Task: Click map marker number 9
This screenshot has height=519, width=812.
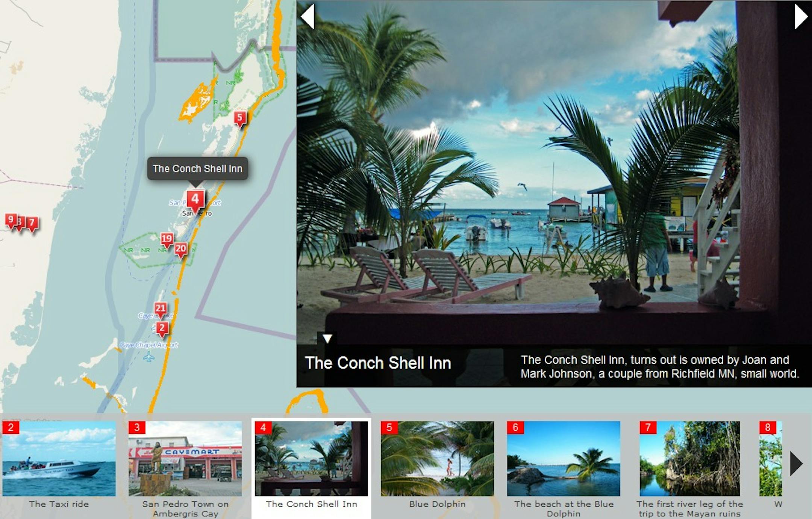Action: [x=10, y=220]
